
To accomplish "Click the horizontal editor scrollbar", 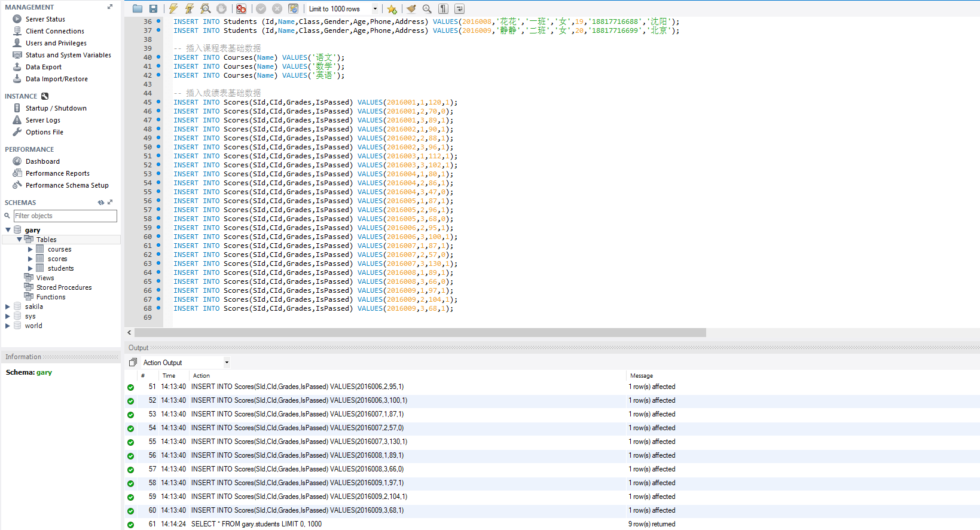I will click(420, 333).
